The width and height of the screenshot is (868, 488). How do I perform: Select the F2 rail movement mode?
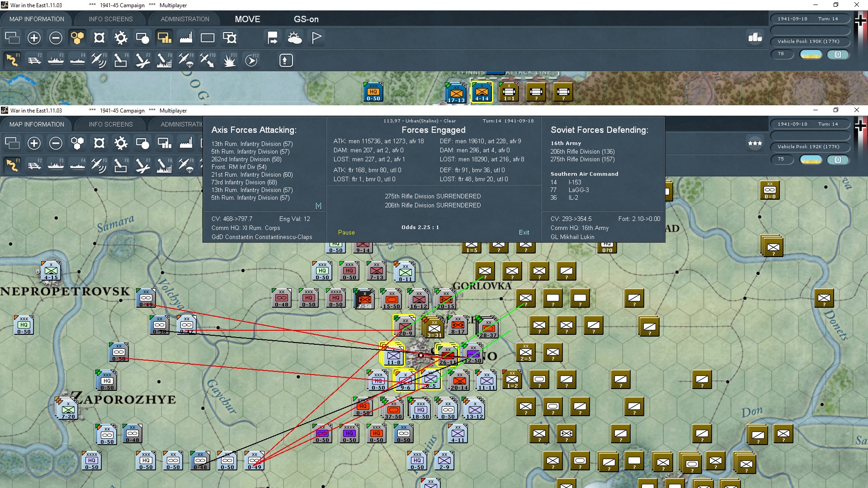34,60
